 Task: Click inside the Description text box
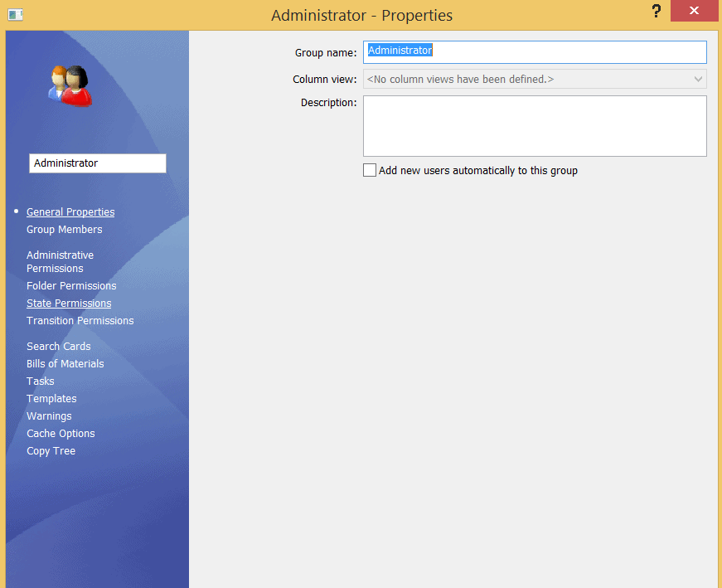pos(535,126)
